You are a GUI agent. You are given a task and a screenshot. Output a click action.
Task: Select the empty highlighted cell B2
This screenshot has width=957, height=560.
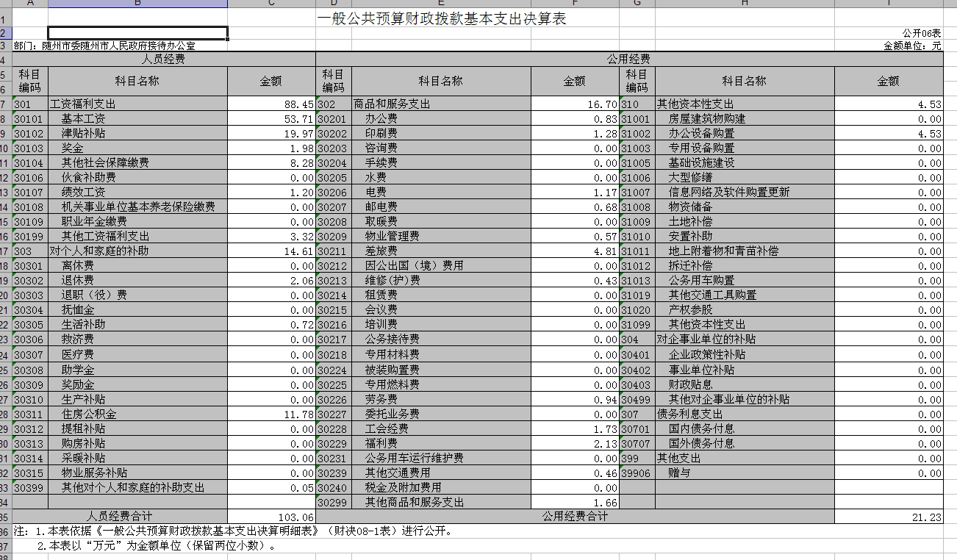pos(137,33)
